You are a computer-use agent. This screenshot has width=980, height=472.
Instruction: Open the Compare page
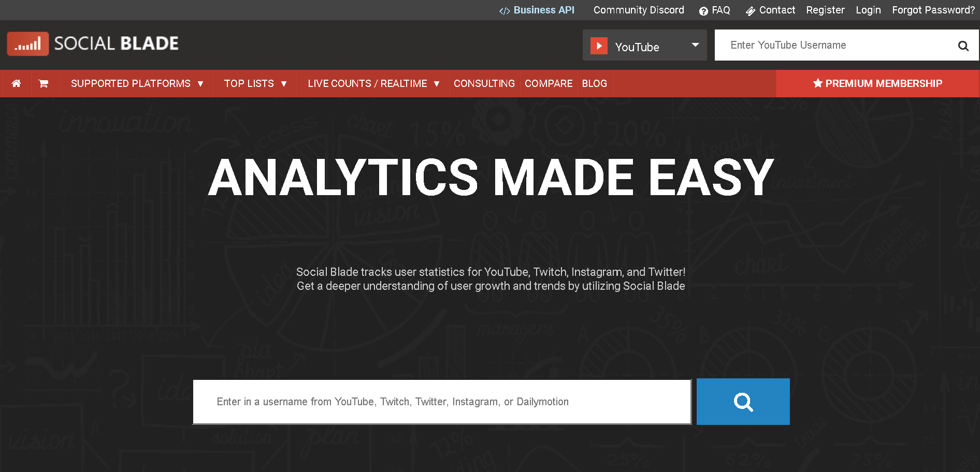pos(549,83)
